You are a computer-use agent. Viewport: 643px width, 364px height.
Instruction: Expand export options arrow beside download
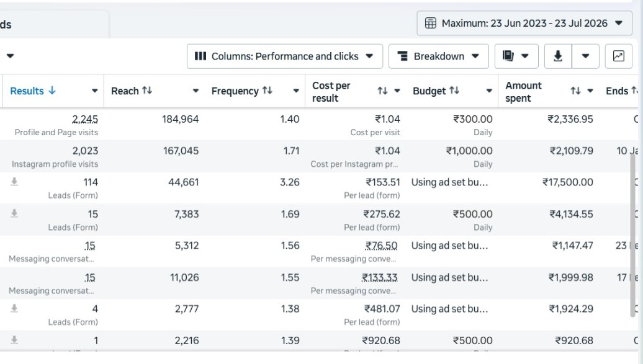tap(586, 56)
